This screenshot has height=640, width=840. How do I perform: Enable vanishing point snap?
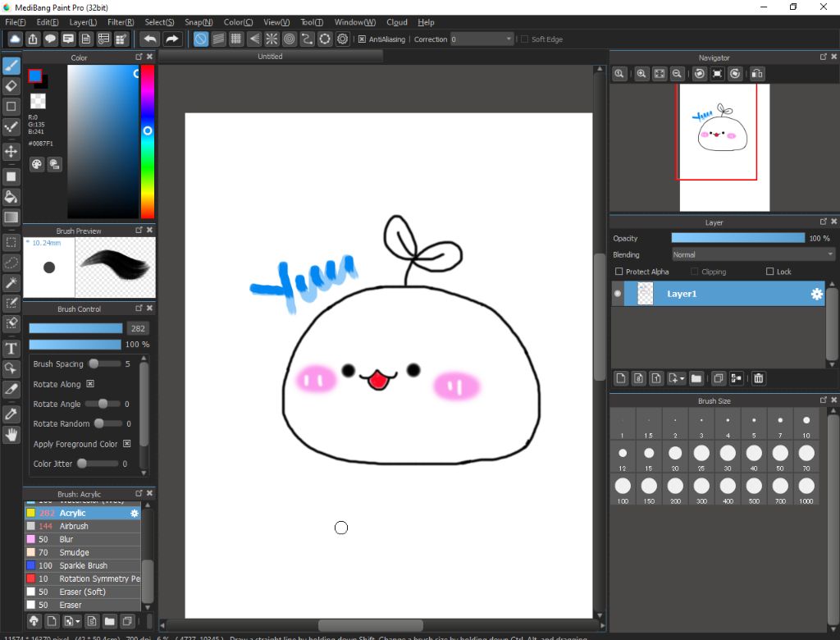254,39
